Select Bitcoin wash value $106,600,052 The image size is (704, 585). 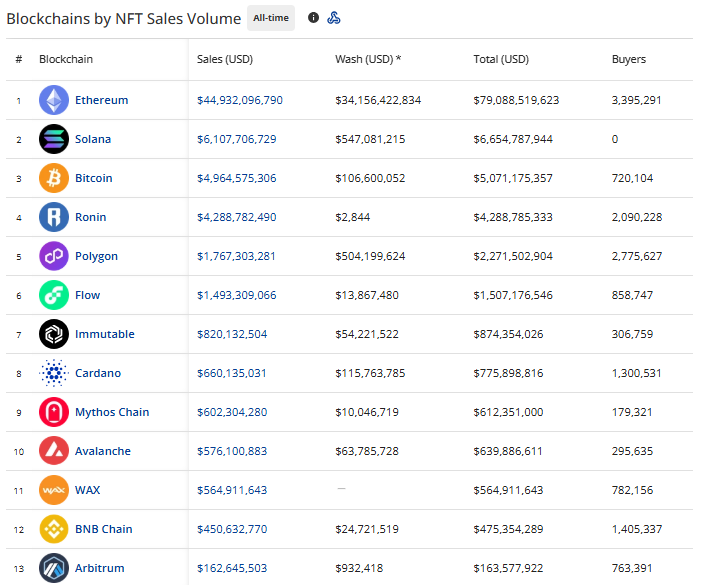click(370, 178)
